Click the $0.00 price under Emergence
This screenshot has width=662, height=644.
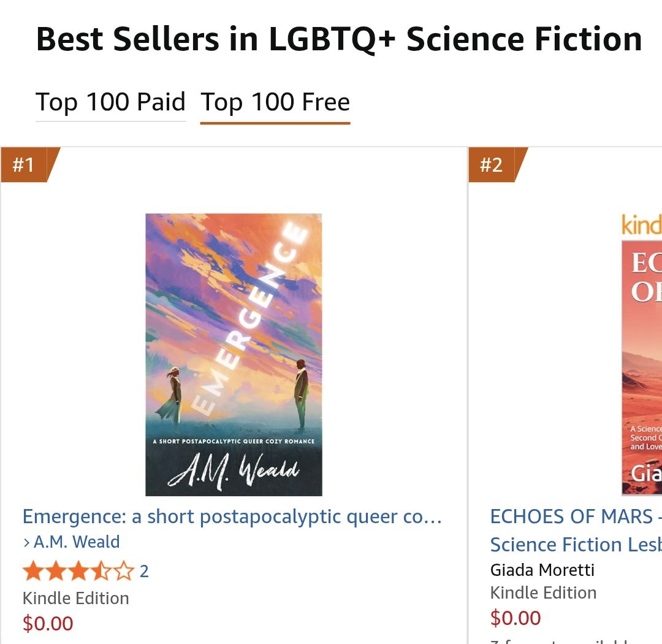[x=48, y=624]
